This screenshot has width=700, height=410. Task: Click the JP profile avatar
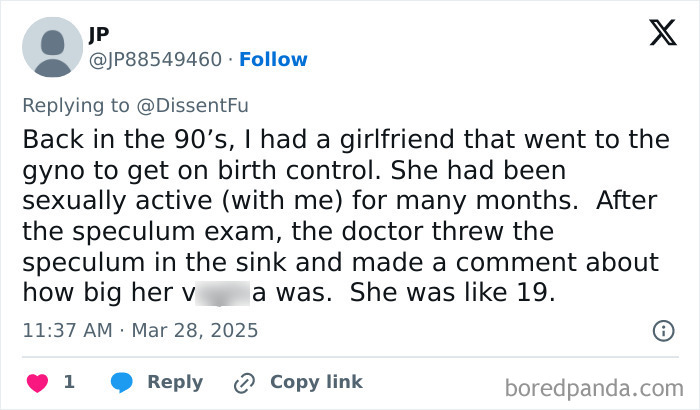52,47
